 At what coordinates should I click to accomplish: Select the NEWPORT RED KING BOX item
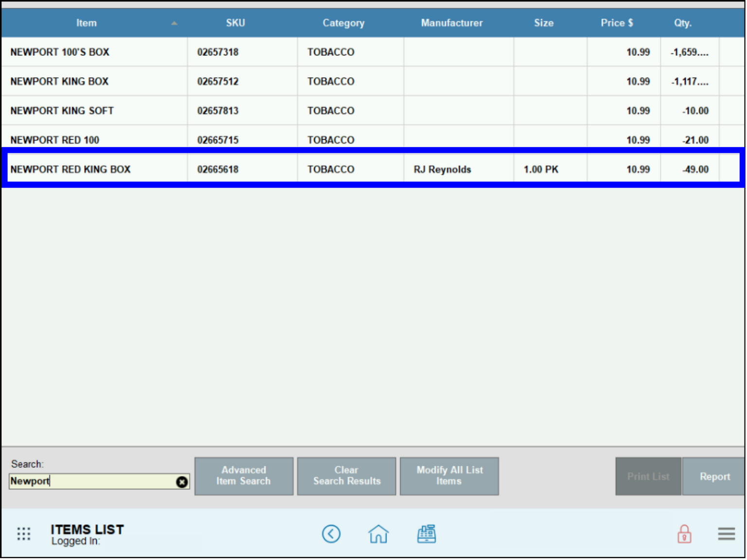tap(70, 170)
